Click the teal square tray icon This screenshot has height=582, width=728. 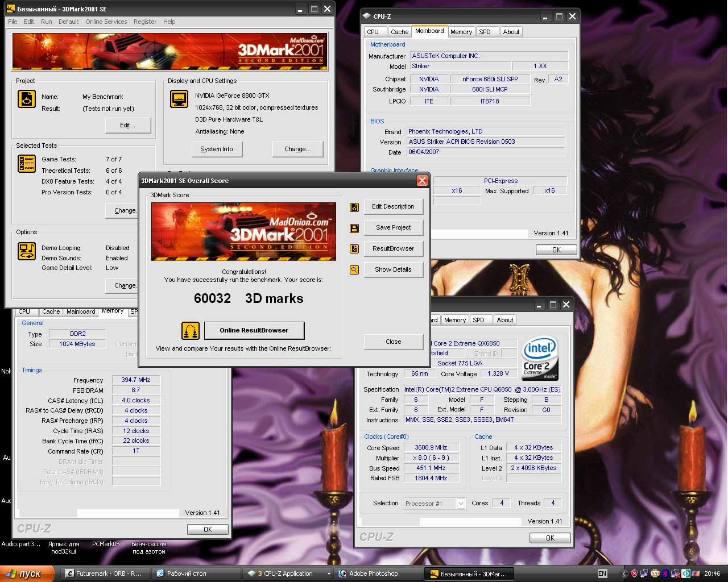click(686, 573)
